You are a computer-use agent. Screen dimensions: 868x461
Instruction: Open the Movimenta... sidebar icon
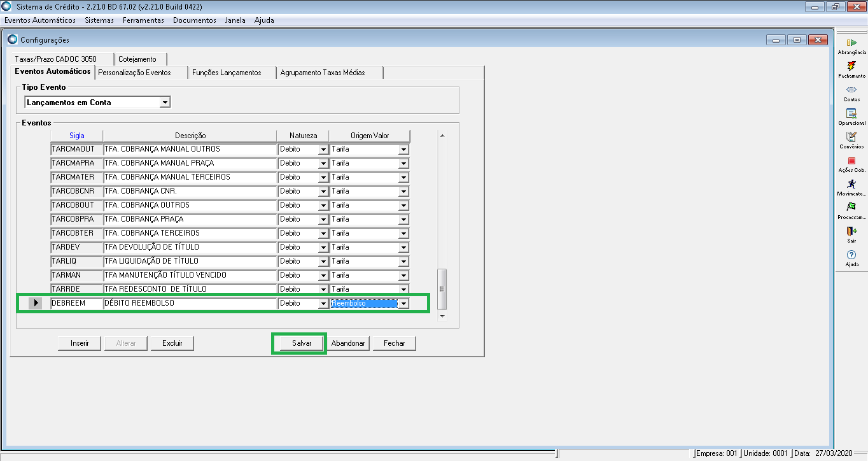(851, 184)
